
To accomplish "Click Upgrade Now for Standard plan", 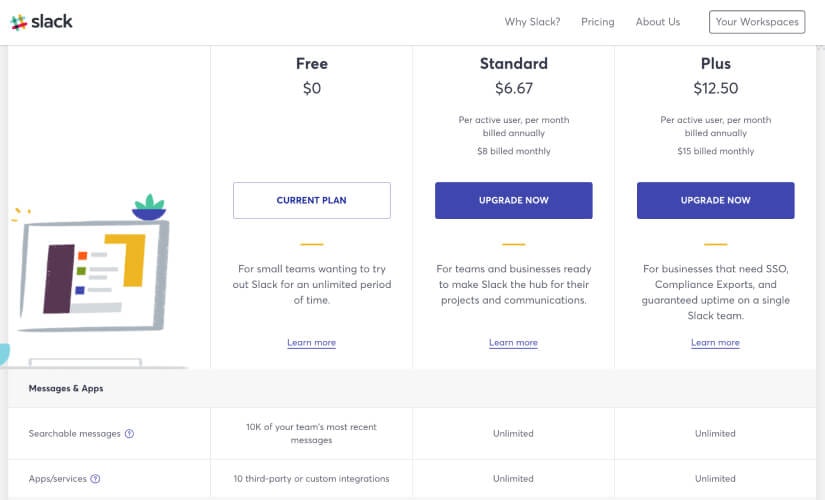I will pyautogui.click(x=514, y=200).
